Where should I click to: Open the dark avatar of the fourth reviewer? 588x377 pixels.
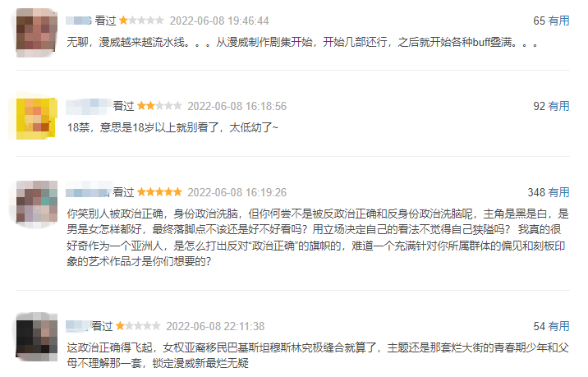tap(36, 338)
